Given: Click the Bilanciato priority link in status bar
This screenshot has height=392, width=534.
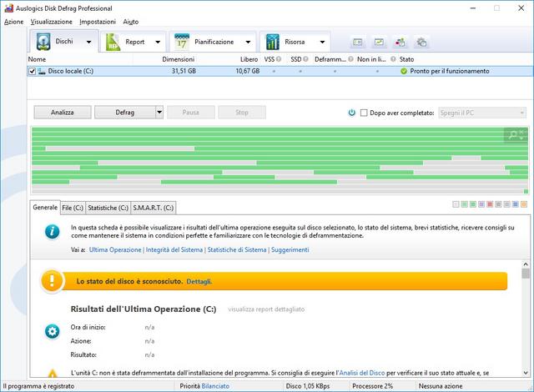Looking at the screenshot, I should (215, 386).
